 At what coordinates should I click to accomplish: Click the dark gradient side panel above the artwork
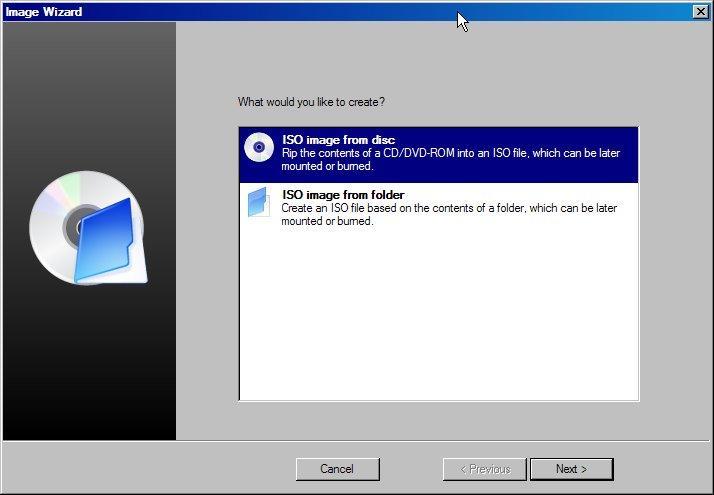tap(88, 90)
